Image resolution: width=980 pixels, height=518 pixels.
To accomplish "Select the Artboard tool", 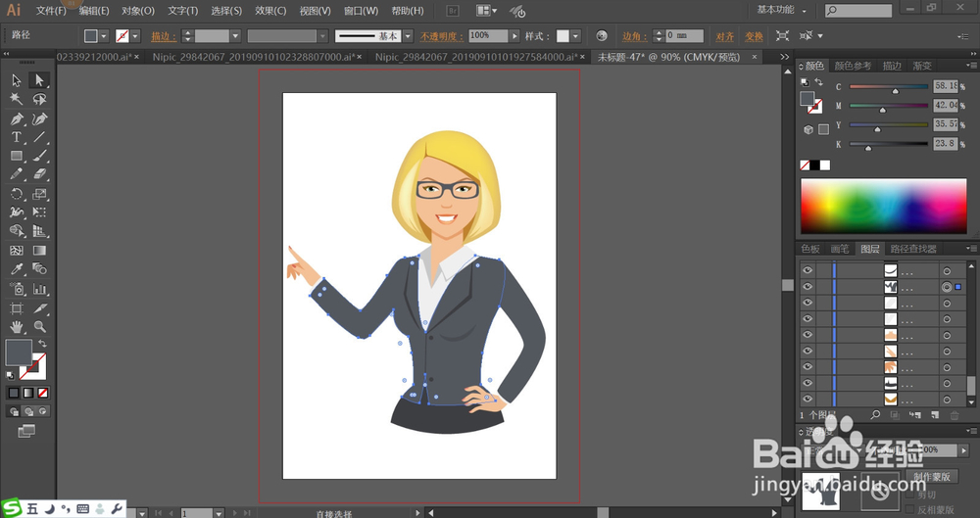I will tap(17, 308).
